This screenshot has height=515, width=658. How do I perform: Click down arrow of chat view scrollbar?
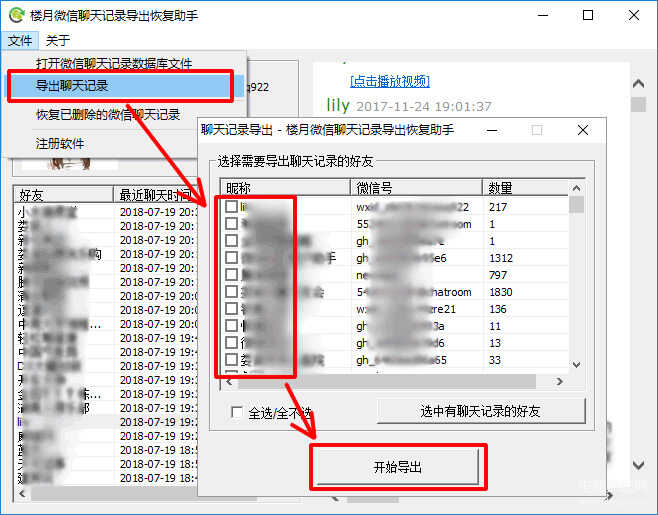[638, 465]
